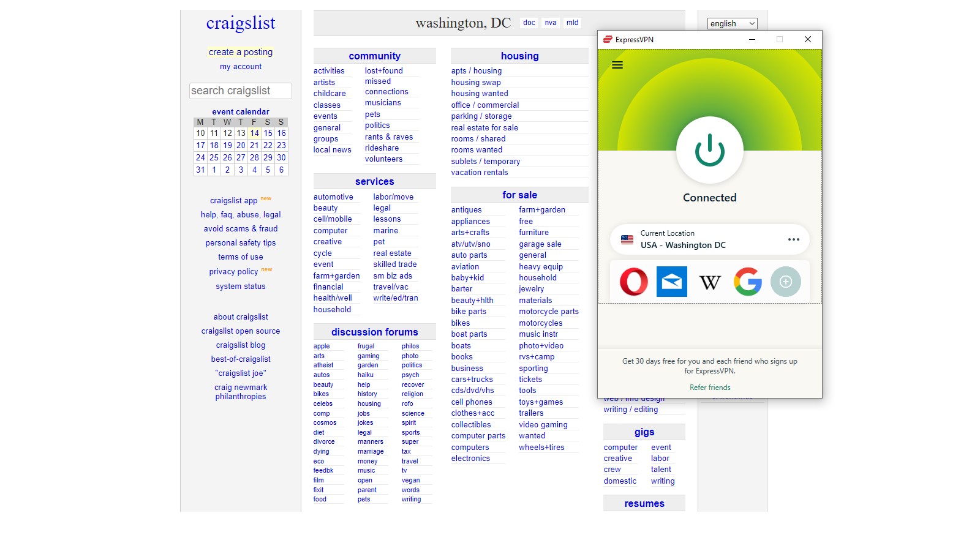The image size is (980, 551).
Task: Open the community section header
Action: [375, 56]
